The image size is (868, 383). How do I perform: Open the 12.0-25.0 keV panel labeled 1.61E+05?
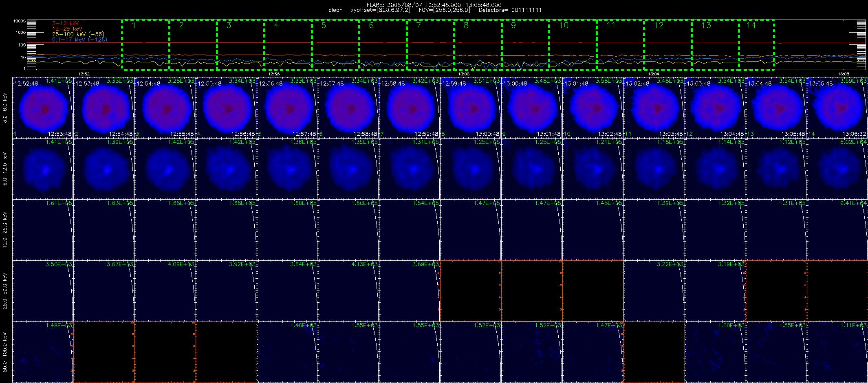(x=43, y=230)
